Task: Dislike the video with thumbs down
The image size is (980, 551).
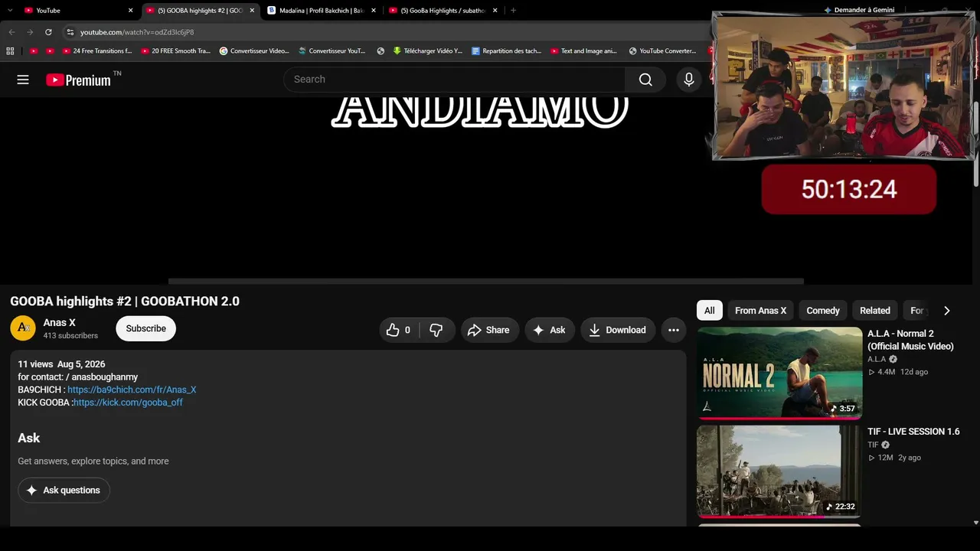Action: 436,330
